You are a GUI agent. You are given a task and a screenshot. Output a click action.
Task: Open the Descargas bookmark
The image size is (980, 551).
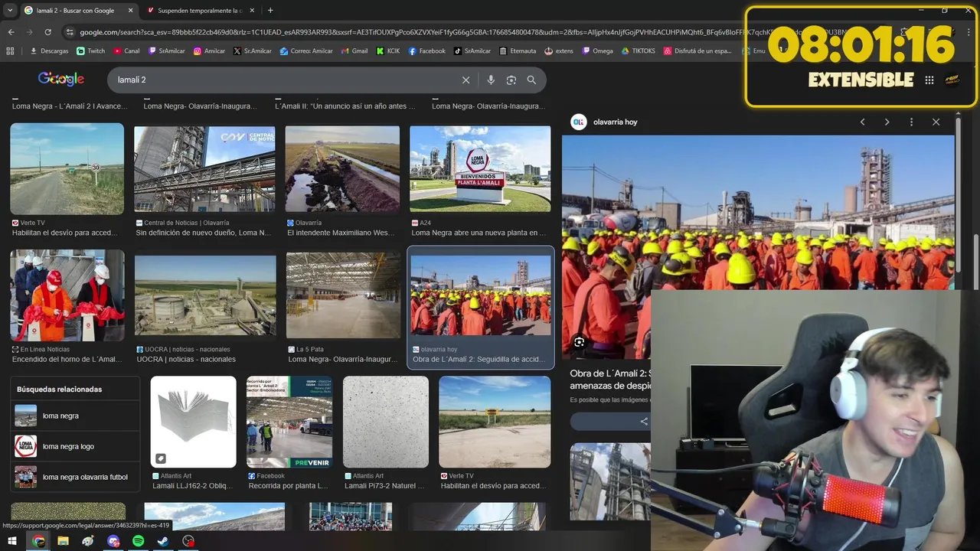tap(49, 51)
